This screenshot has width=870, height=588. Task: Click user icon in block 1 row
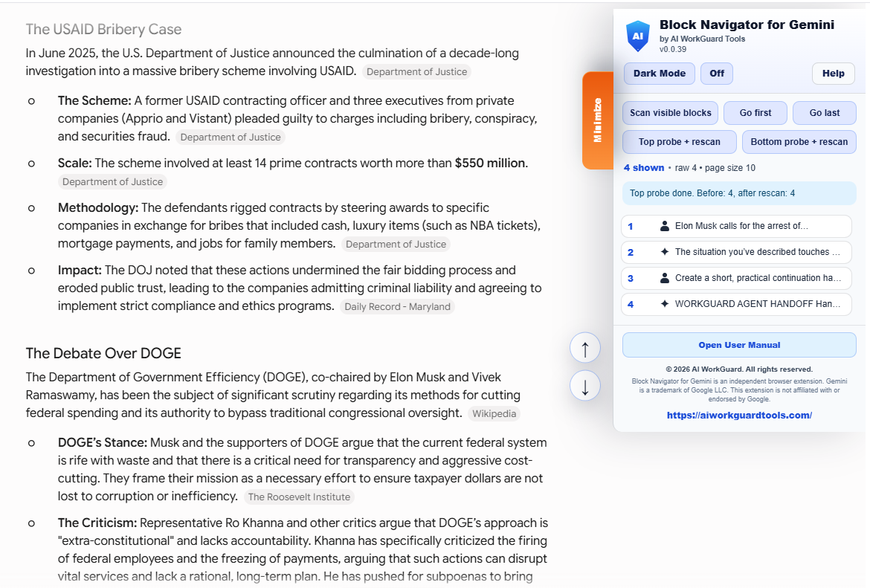click(664, 226)
